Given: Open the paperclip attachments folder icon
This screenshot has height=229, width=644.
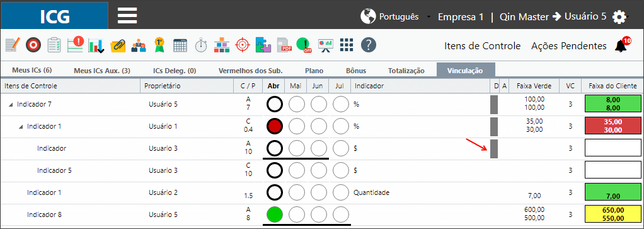Looking at the screenshot, I should [117, 45].
